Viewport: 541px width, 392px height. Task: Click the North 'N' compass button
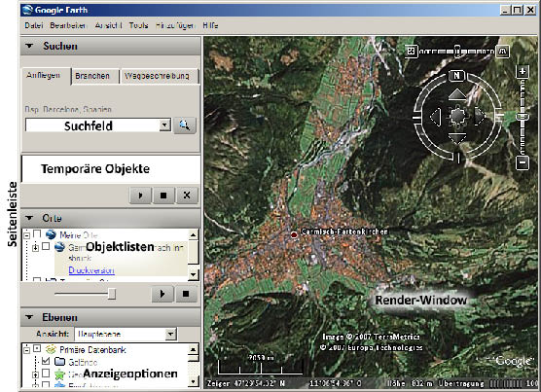click(x=456, y=76)
